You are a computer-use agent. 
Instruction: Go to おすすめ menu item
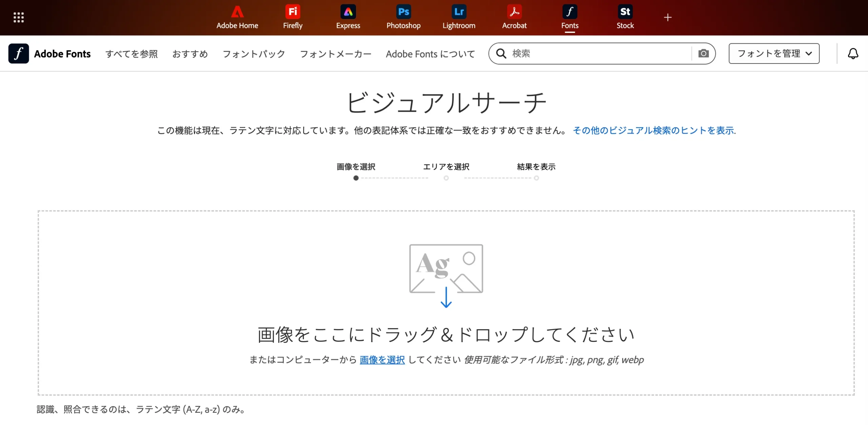point(190,54)
